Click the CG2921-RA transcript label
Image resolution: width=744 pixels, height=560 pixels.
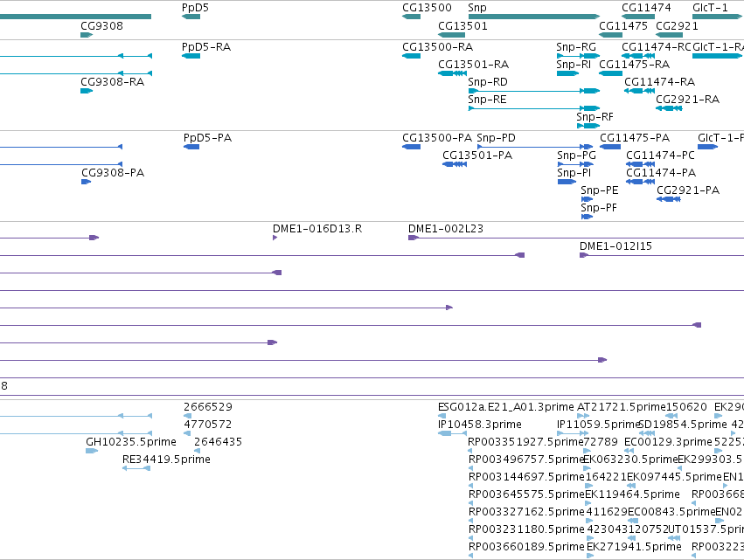[687, 99]
